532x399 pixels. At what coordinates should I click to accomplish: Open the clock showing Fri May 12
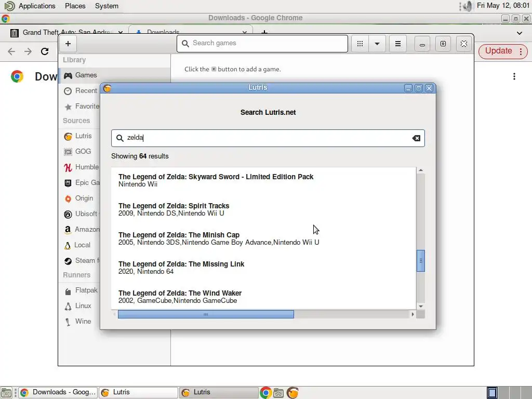click(503, 5)
